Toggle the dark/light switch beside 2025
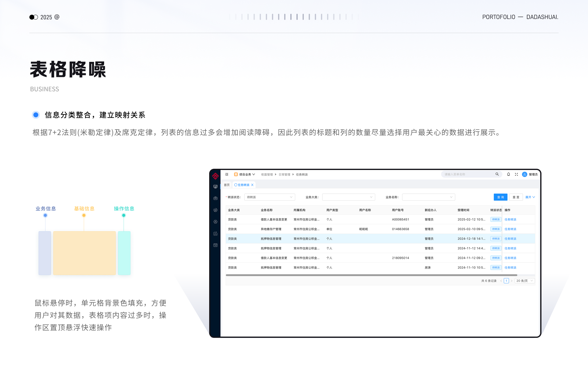Viewport: 588px width, 381px height. click(34, 17)
